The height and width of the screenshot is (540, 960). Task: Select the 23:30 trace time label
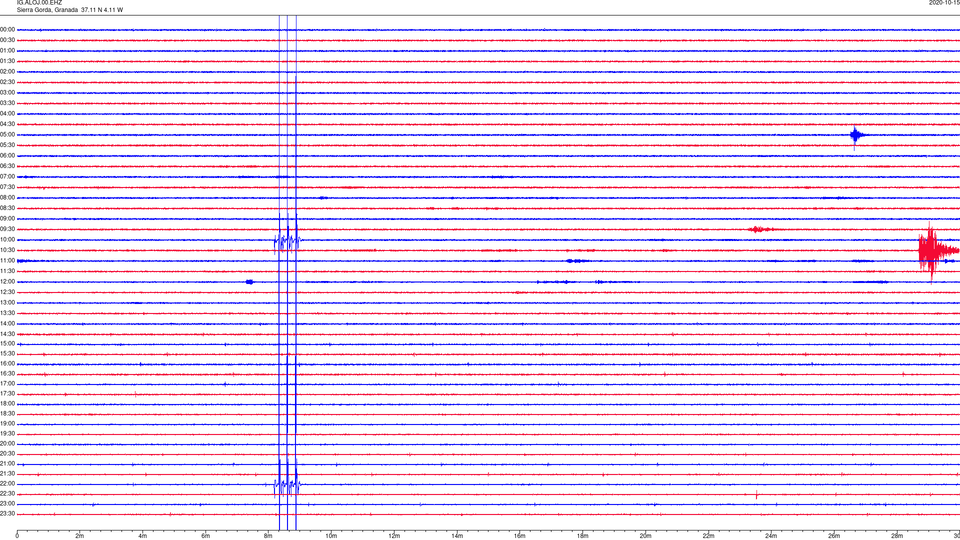point(7,514)
